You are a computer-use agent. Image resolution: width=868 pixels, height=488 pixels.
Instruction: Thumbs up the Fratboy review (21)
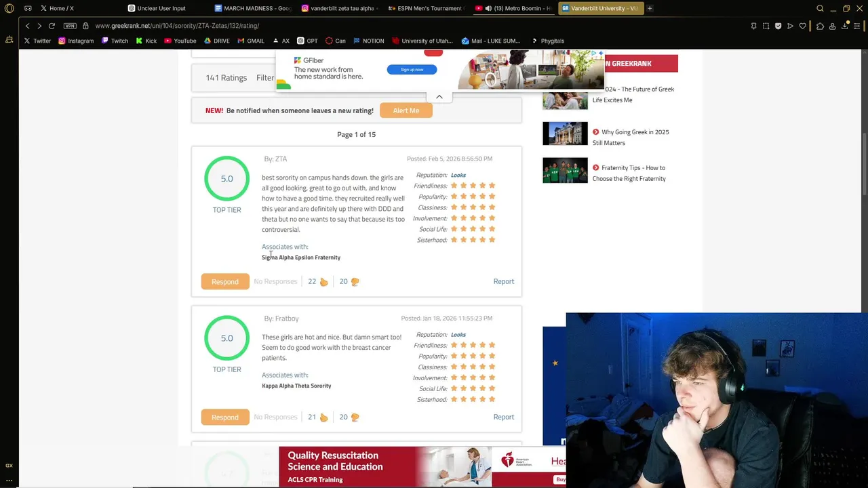coord(318,417)
